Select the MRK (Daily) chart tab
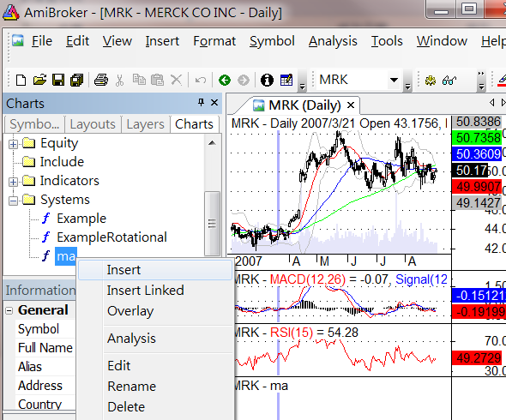 (297, 105)
